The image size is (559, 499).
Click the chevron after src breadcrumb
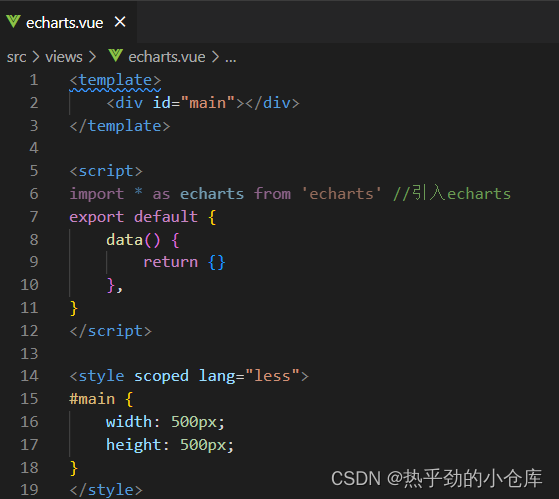coord(36,57)
